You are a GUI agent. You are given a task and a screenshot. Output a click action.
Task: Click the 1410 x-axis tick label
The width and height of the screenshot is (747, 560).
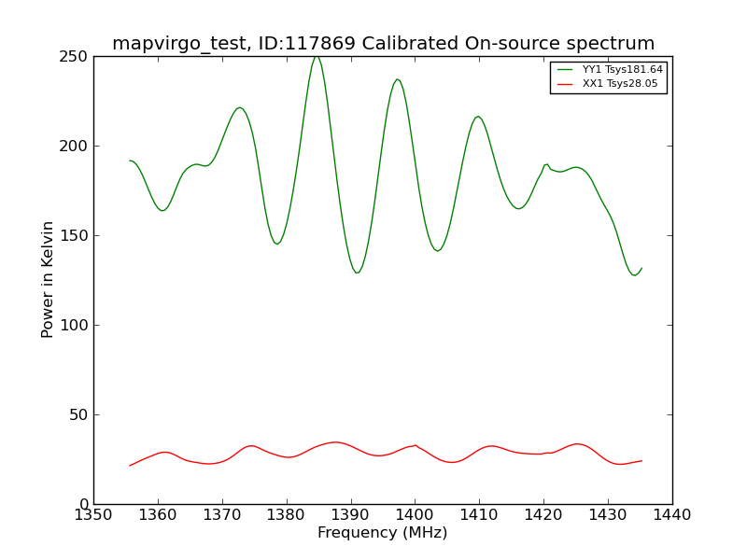click(x=479, y=515)
